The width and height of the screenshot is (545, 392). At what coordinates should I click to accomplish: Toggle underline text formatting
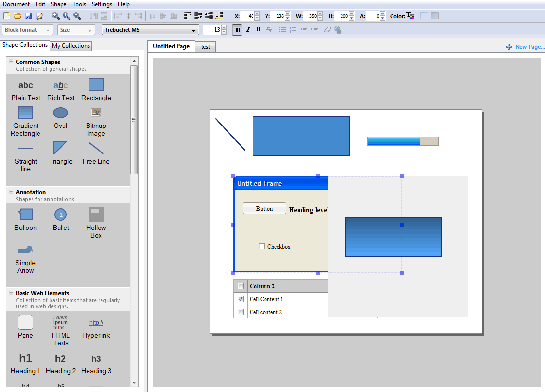point(258,30)
